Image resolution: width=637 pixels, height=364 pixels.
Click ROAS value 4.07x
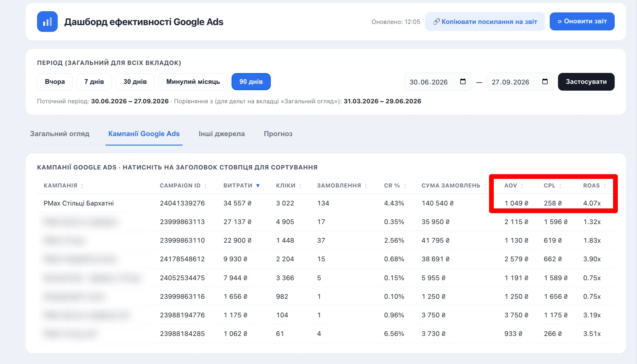(x=592, y=203)
